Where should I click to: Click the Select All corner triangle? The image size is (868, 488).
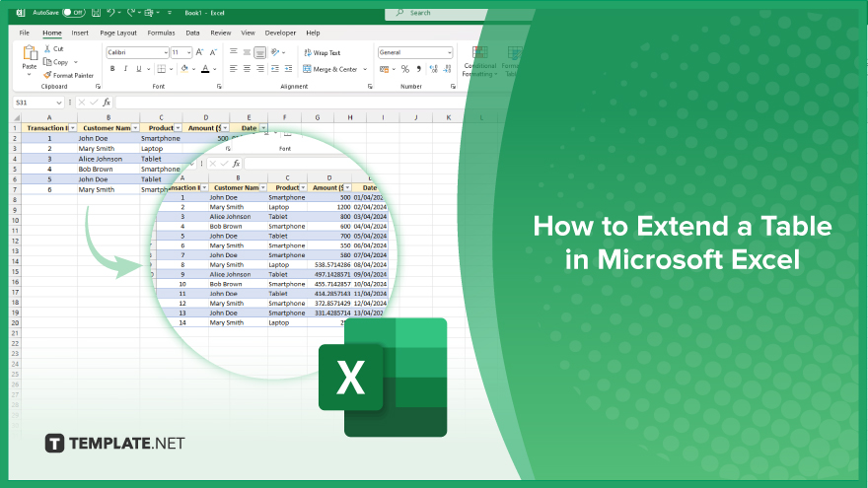pyautogui.click(x=17, y=117)
